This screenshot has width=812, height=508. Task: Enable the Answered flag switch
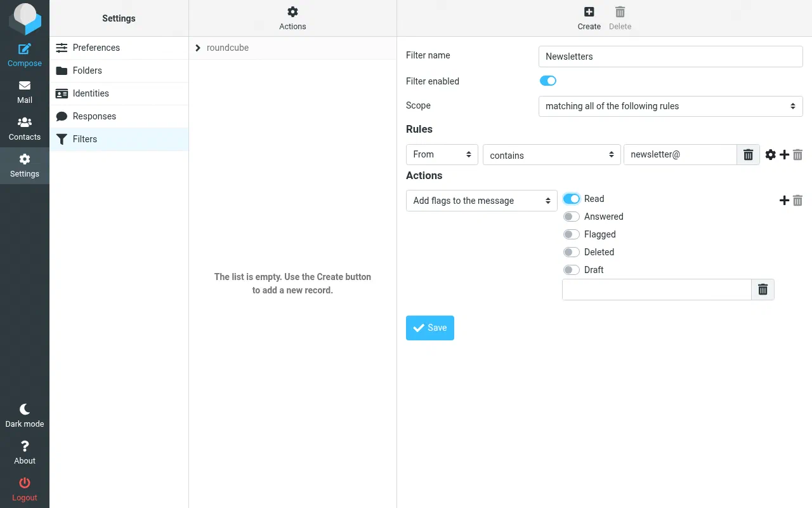tap(572, 217)
